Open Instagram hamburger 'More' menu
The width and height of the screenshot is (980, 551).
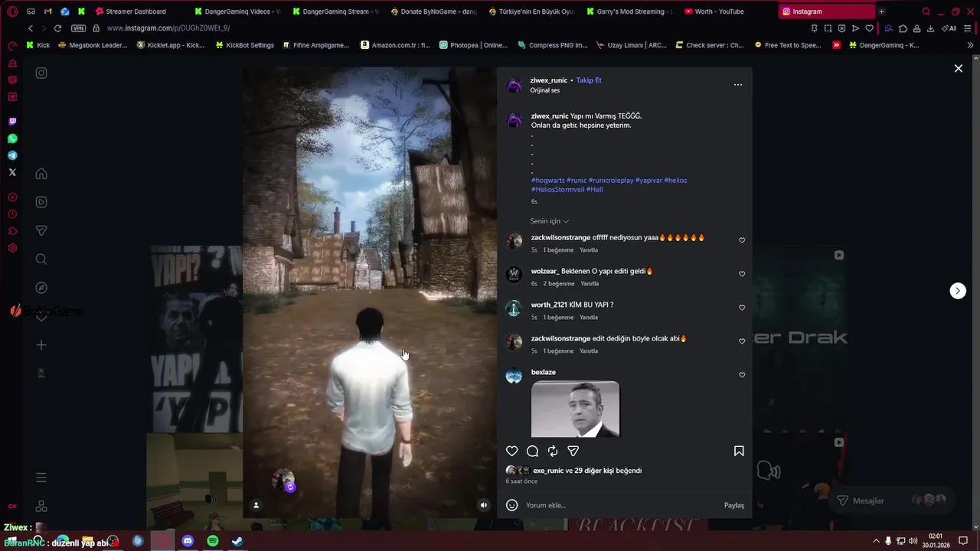41,478
